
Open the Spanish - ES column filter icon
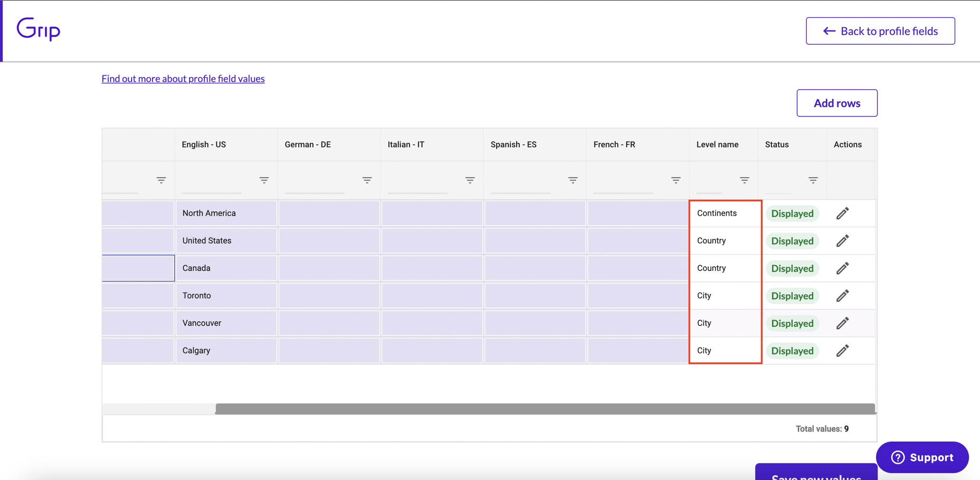tap(573, 180)
